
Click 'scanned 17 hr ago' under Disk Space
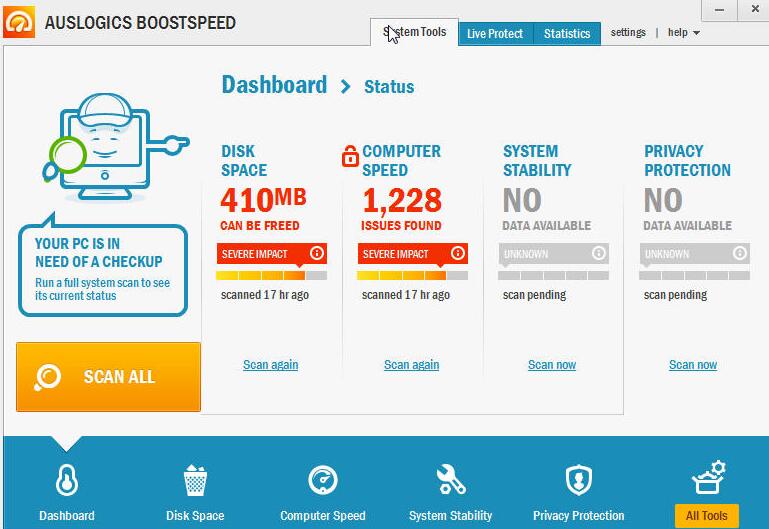click(265, 295)
